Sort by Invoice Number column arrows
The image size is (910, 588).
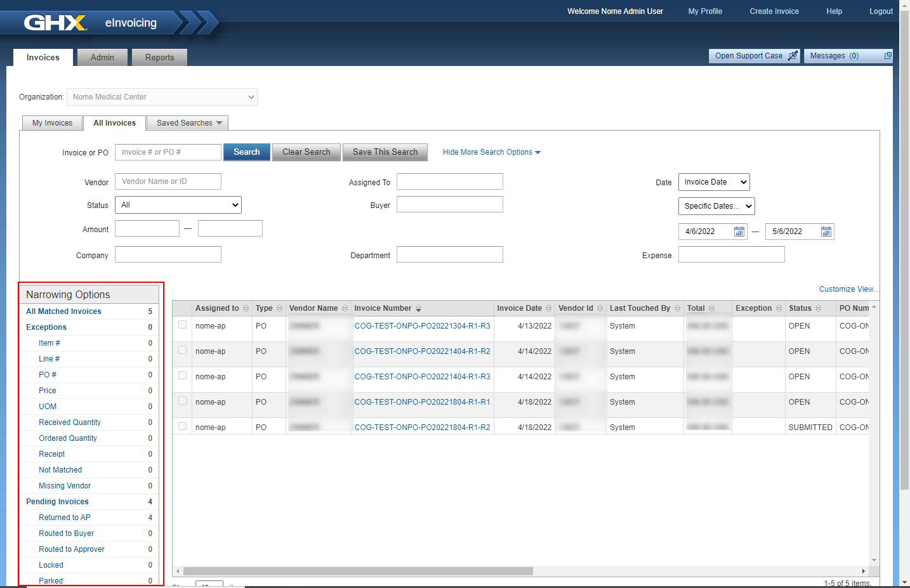pos(418,309)
